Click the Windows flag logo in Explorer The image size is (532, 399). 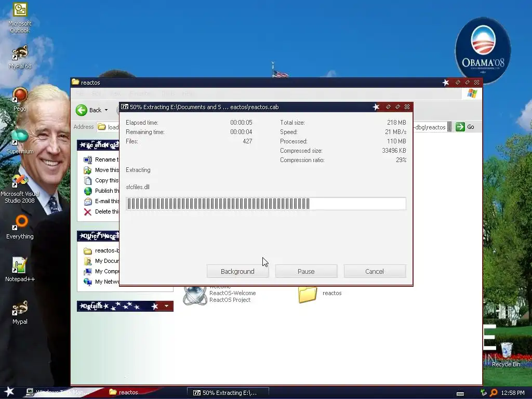472,94
